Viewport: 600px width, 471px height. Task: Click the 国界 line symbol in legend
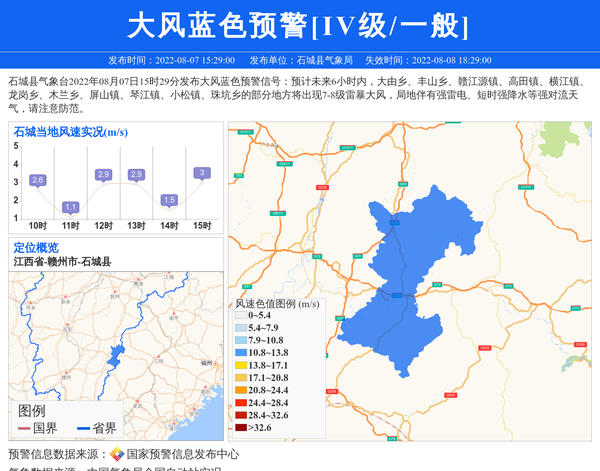pos(23,429)
